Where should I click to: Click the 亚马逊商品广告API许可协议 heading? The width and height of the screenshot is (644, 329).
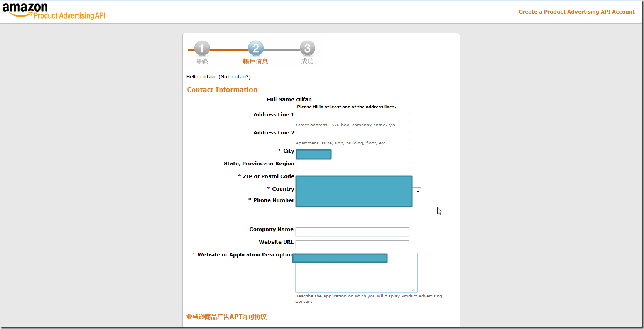(226, 317)
